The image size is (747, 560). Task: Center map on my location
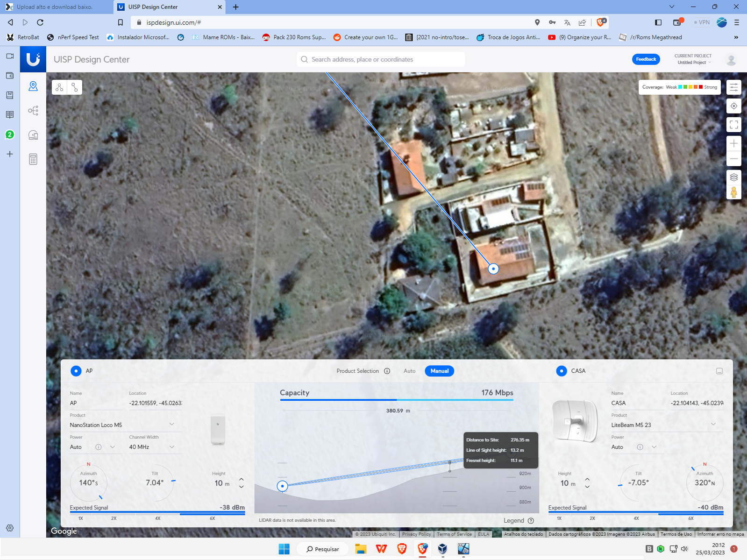click(x=734, y=106)
